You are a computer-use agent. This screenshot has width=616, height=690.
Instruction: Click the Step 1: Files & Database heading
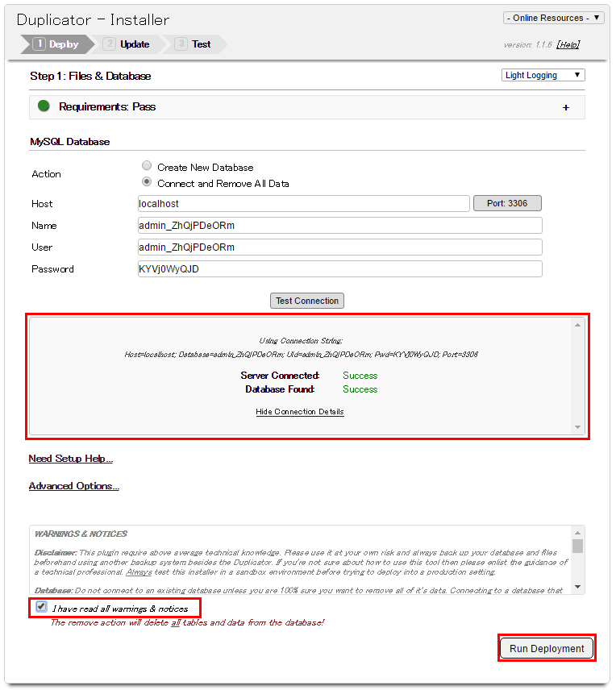coord(90,76)
